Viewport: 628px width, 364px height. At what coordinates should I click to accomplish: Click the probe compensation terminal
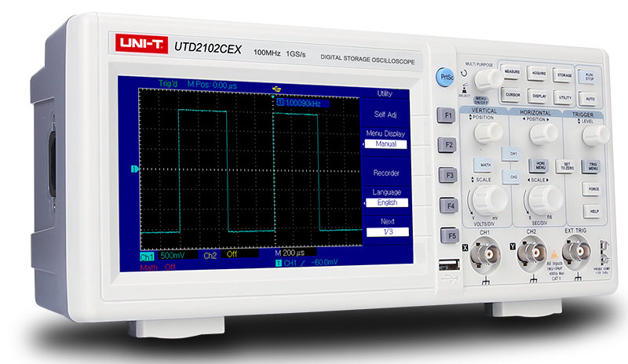604,252
